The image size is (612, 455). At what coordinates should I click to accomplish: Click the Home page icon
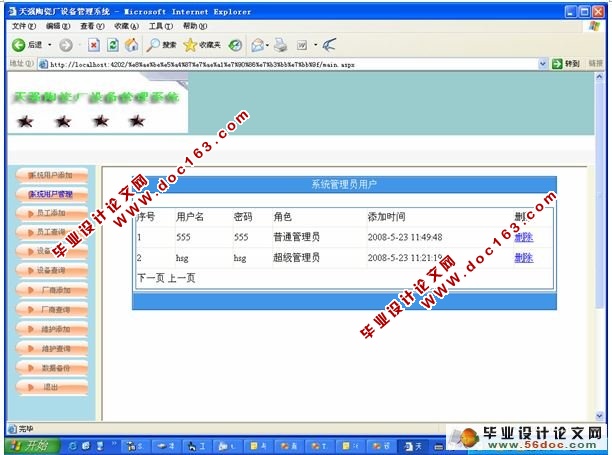pyautogui.click(x=132, y=45)
